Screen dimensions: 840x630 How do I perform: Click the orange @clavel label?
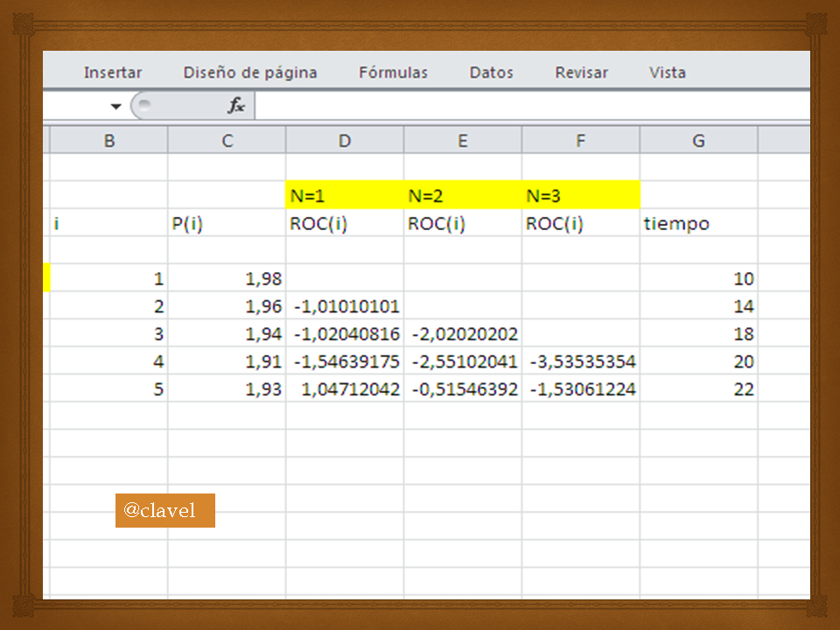coord(165,510)
